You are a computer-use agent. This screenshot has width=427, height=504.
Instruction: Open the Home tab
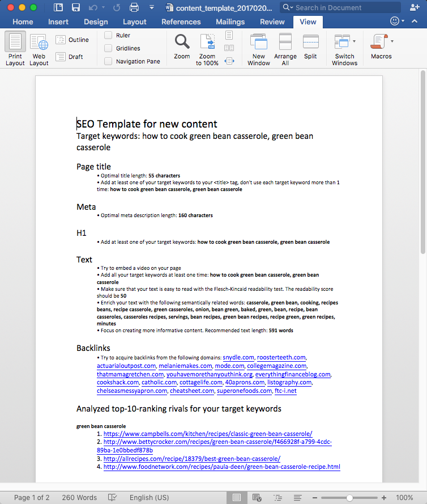pyautogui.click(x=23, y=22)
